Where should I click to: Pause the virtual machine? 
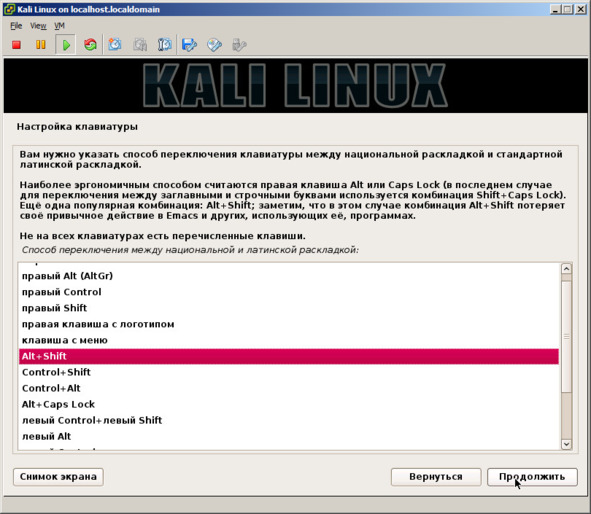click(40, 45)
